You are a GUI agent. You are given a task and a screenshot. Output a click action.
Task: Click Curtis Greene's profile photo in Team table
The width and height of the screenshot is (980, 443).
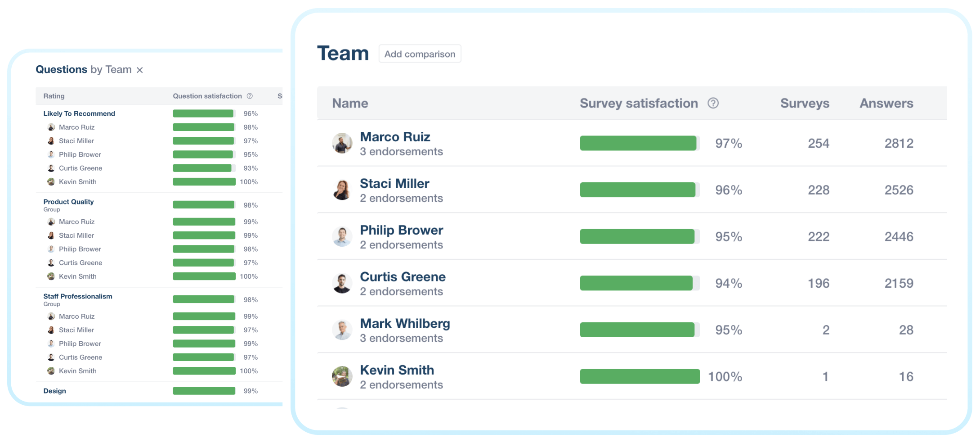342,283
